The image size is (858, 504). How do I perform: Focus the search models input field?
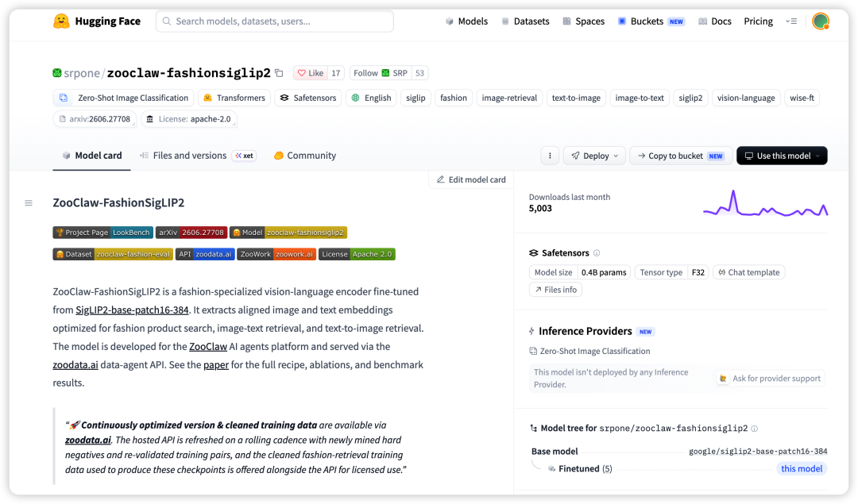275,21
